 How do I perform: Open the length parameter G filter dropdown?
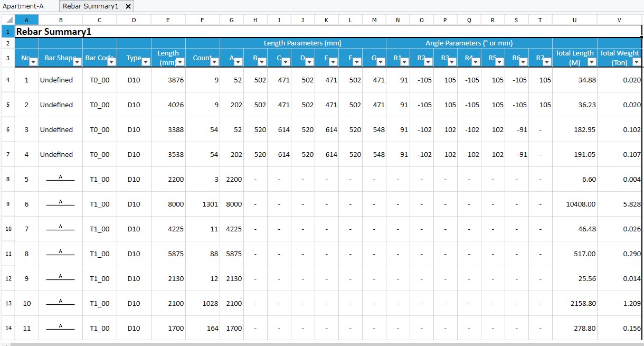point(381,62)
